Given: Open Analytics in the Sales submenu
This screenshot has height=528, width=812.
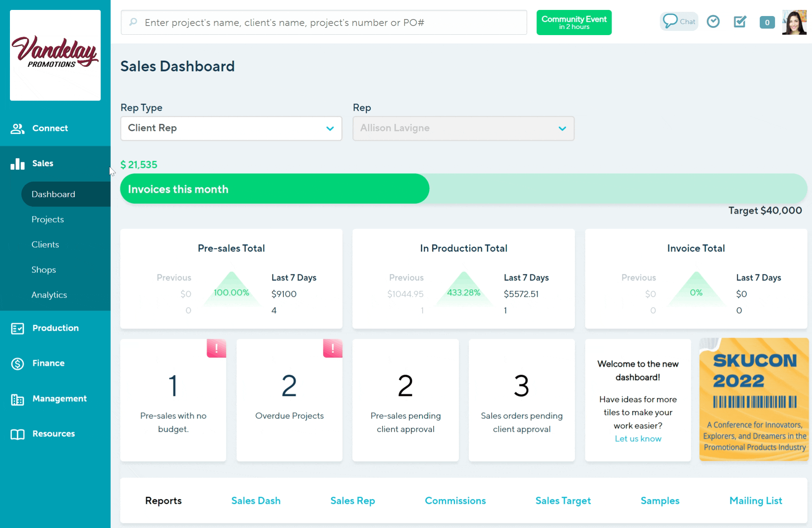Looking at the screenshot, I should tap(49, 295).
